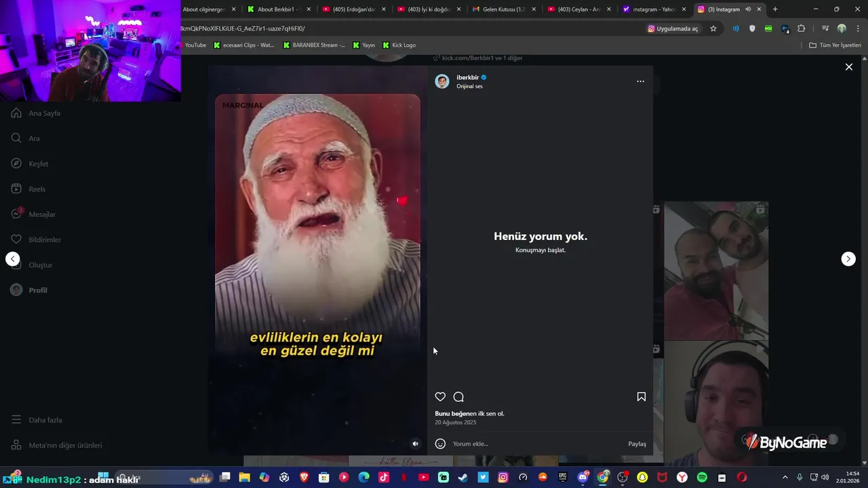Click the Orijinal ses audio link
The image size is (868, 488).
pyautogui.click(x=469, y=86)
